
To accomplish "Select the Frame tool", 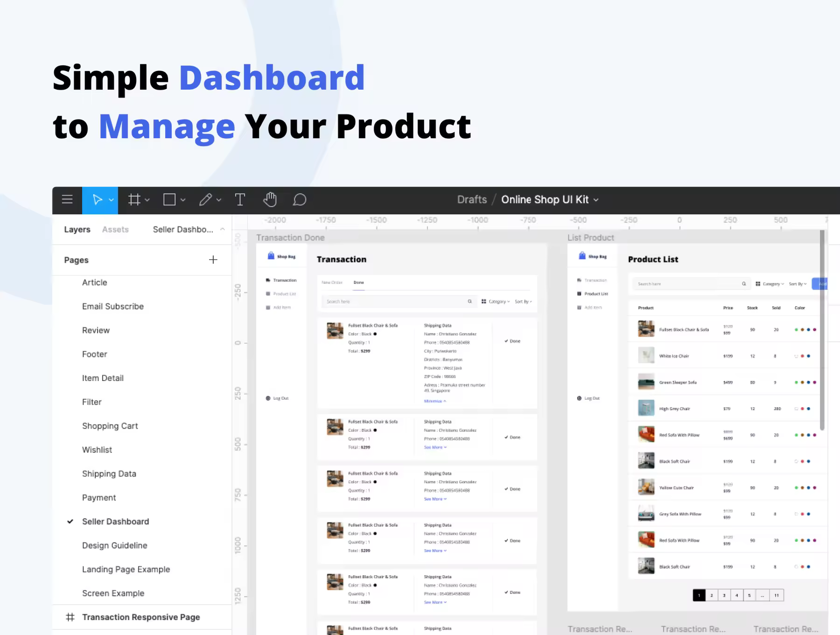I will point(134,200).
